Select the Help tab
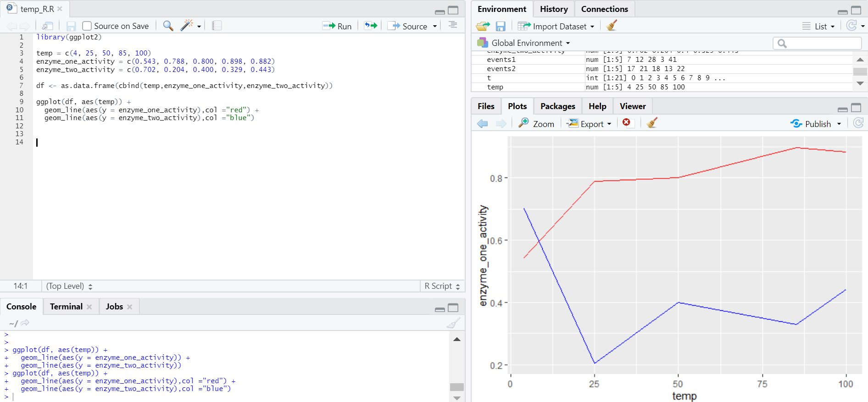The image size is (868, 402). click(x=597, y=106)
